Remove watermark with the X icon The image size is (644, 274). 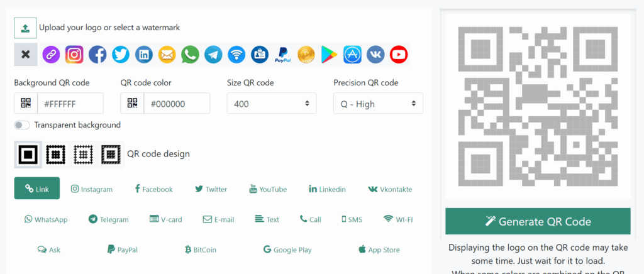pyautogui.click(x=25, y=54)
